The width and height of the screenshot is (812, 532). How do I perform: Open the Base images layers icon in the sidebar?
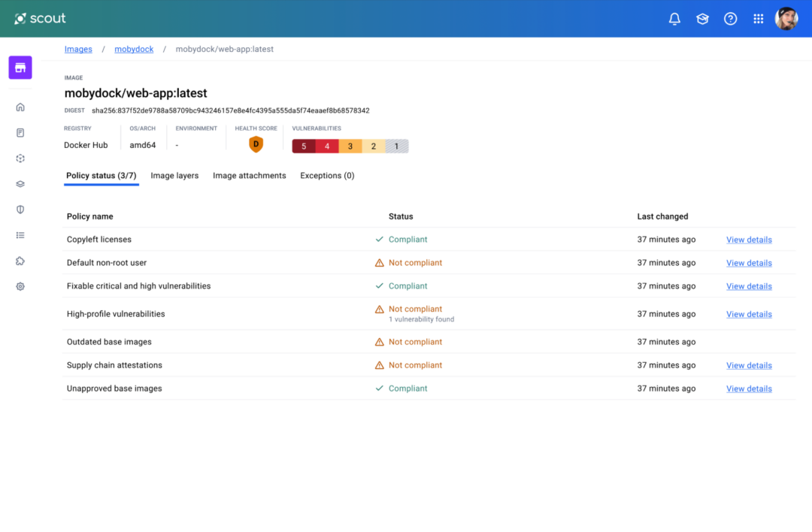pos(20,183)
